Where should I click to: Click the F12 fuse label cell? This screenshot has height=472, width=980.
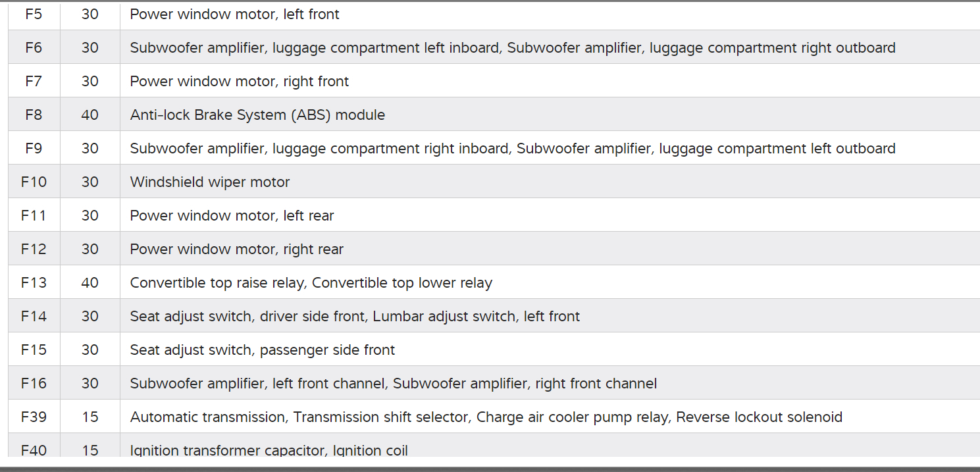coord(34,249)
